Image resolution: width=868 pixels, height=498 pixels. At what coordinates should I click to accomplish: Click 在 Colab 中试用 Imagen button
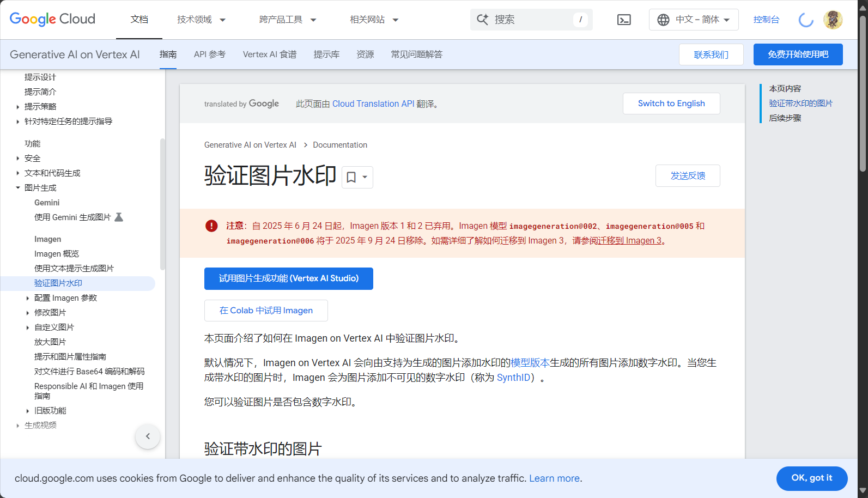coord(266,311)
